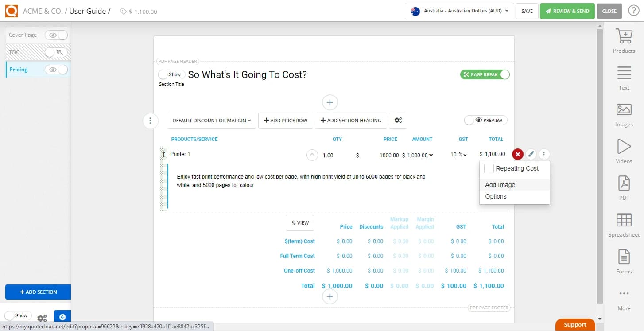Click the PDF insert icon
Screen dimensions: 644x331
point(624,184)
